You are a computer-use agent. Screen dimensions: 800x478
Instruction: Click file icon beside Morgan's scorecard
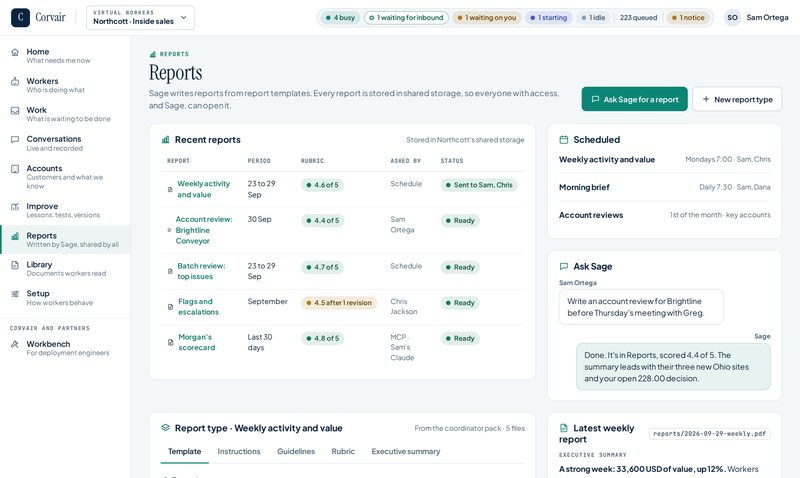(x=170, y=342)
